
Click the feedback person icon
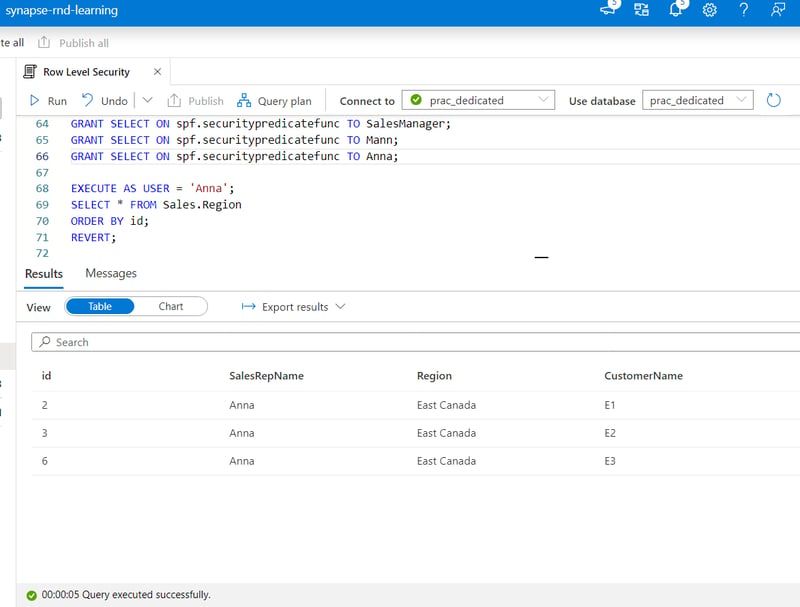[x=777, y=10]
